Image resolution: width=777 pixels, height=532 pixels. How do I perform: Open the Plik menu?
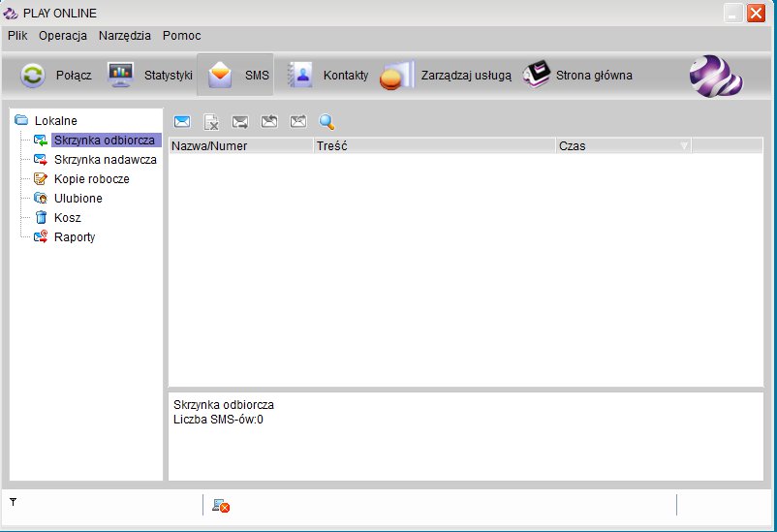17,36
